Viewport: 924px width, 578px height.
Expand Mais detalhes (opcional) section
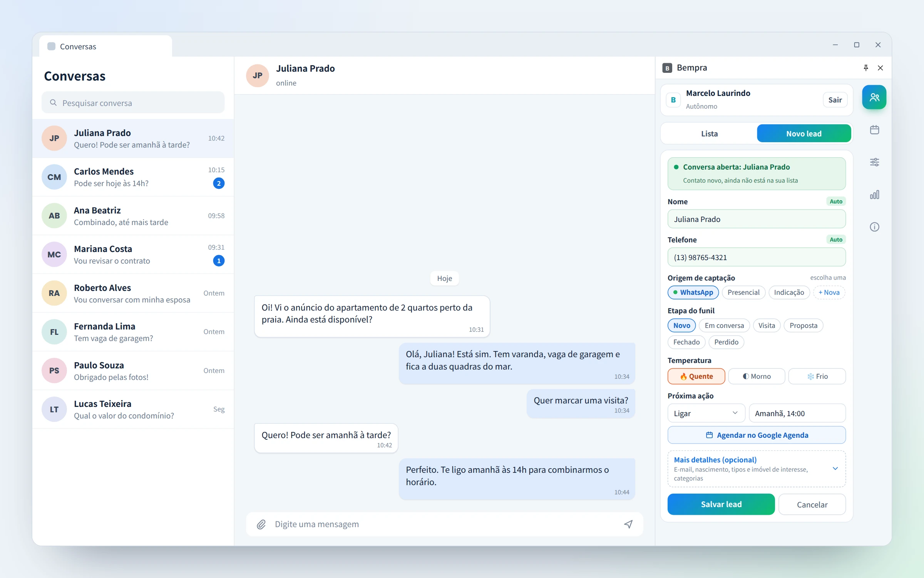757,469
